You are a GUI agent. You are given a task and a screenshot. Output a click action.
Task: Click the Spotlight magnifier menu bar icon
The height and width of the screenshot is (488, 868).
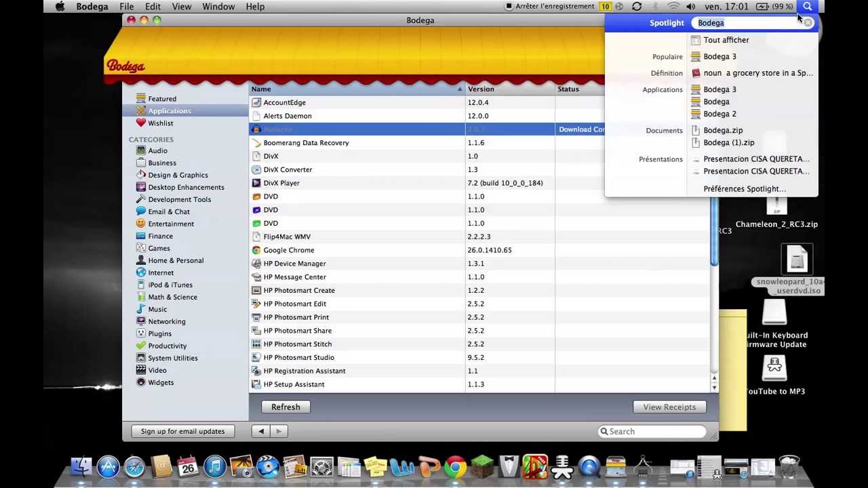(x=807, y=7)
